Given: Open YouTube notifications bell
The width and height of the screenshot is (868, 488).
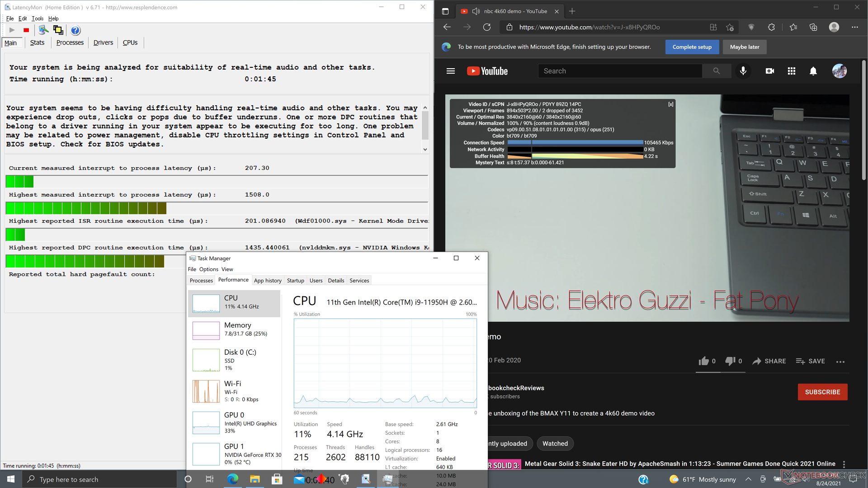Looking at the screenshot, I should (813, 71).
